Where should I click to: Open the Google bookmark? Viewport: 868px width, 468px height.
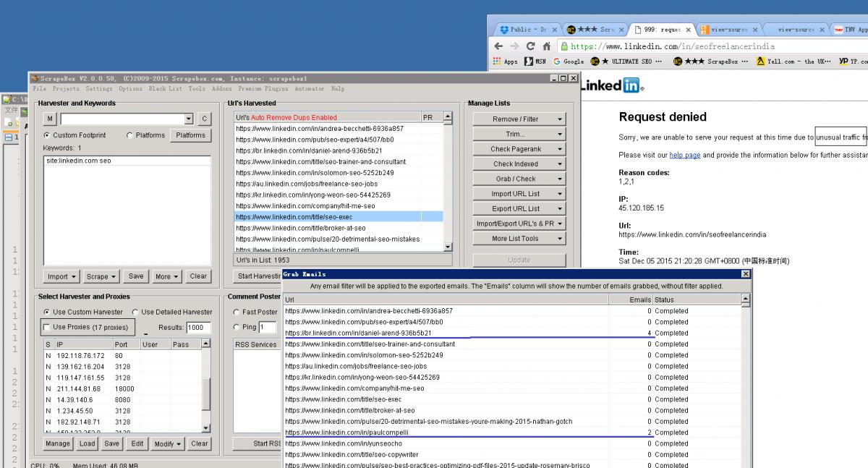coord(569,61)
